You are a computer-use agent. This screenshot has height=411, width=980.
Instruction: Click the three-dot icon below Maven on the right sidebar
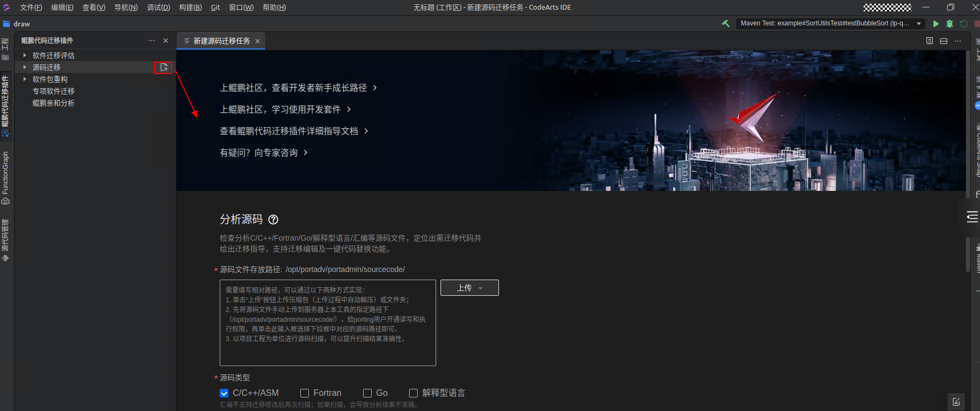pyautogui.click(x=977, y=291)
